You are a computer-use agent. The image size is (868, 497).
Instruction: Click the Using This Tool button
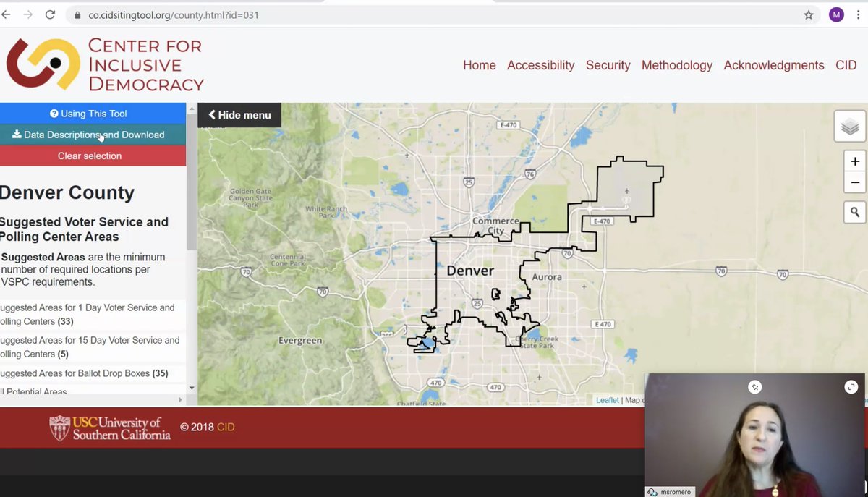coord(93,114)
